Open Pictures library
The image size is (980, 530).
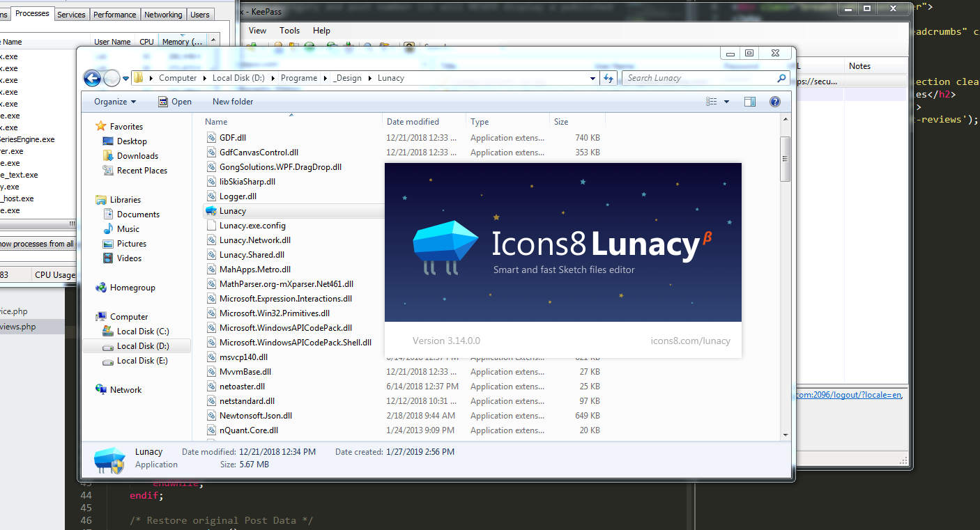click(131, 244)
